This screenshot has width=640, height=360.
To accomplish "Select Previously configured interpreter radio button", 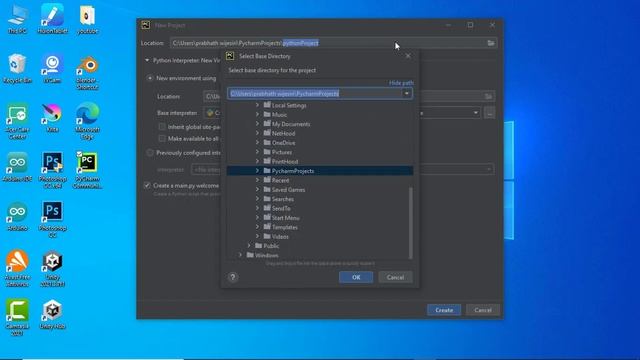I will click(x=150, y=153).
